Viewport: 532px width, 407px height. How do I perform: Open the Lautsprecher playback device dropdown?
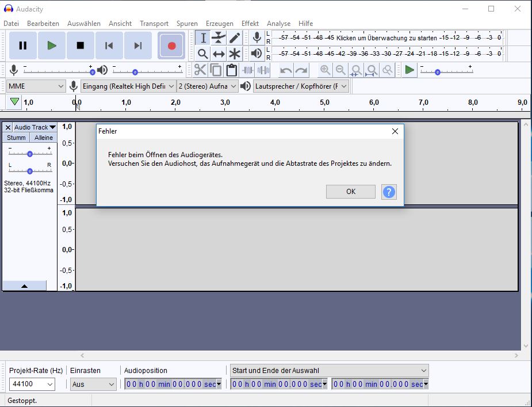pos(301,86)
